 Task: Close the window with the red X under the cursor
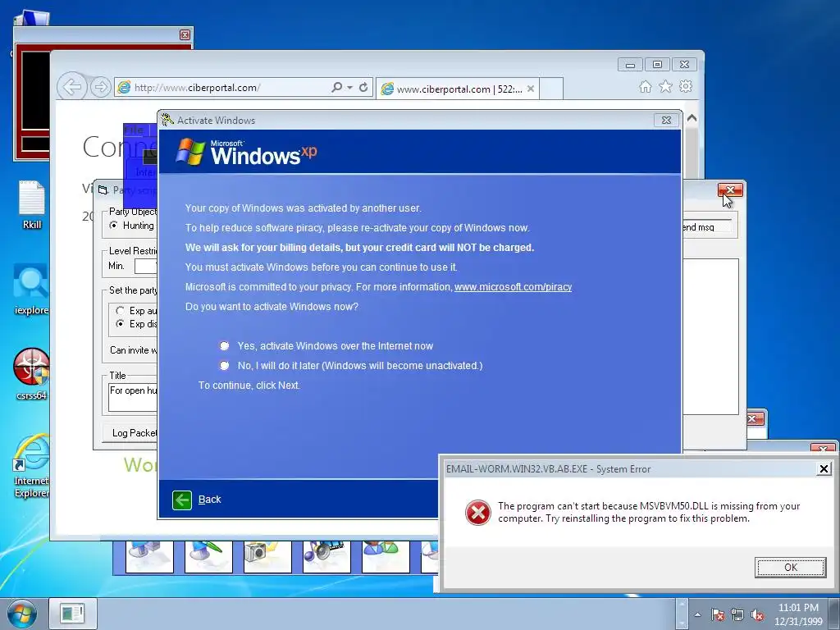[730, 189]
